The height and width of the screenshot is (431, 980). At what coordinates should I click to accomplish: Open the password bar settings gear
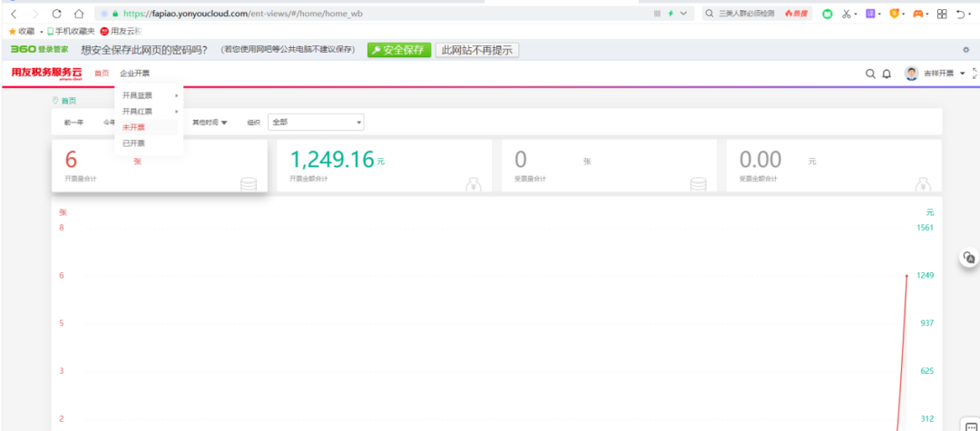coord(966,50)
